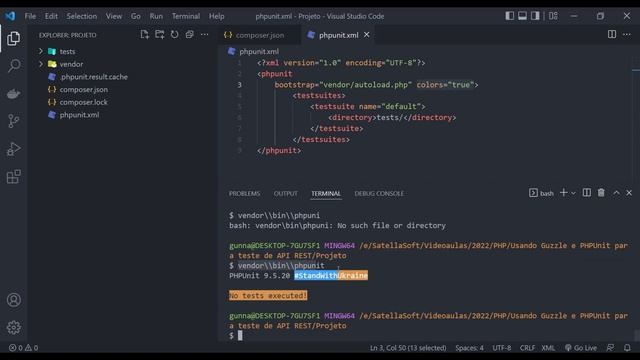The image size is (640, 360).
Task: Toggle primary side bar layout icon
Action: 509,16
